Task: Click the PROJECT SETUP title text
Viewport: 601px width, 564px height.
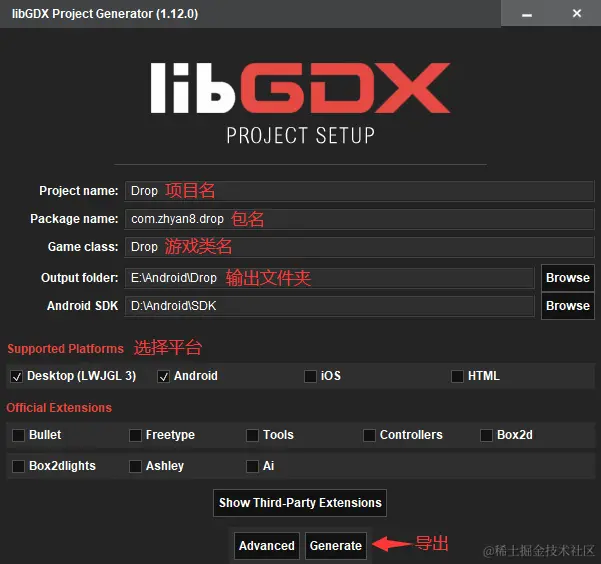Action: 300,136
